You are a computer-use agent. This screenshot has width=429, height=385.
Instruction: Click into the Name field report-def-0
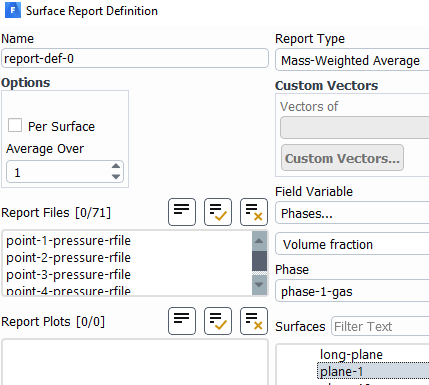pyautogui.click(x=135, y=59)
